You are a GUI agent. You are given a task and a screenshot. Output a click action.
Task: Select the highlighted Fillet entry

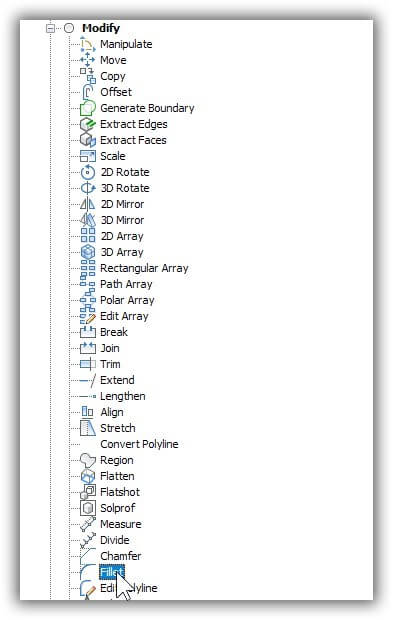(112, 572)
